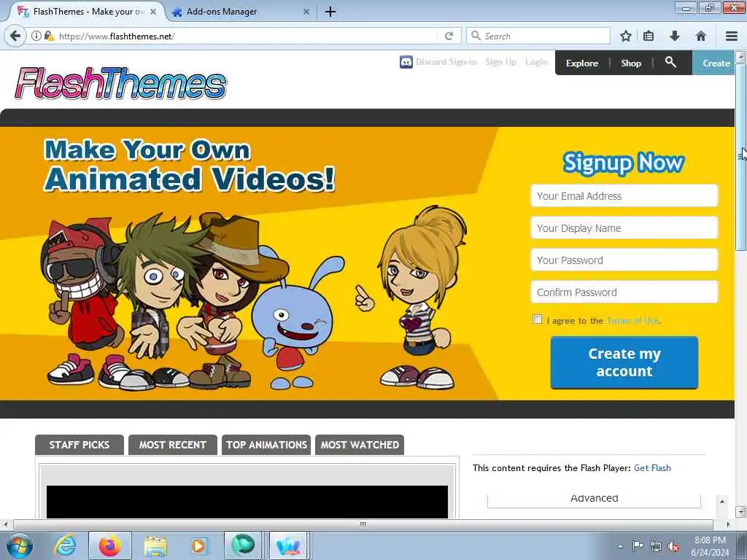The height and width of the screenshot is (560, 747).
Task: Open the Shop menu
Action: click(x=631, y=63)
